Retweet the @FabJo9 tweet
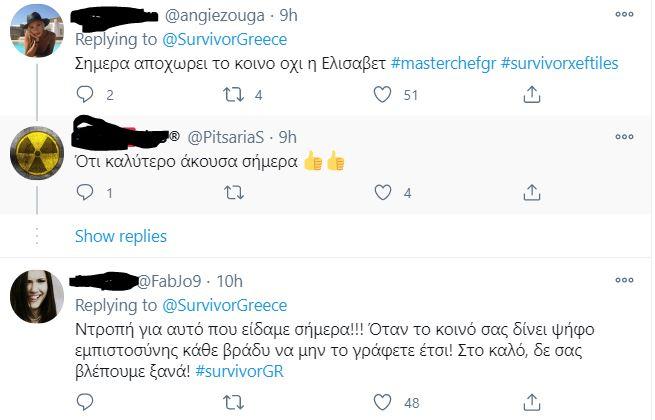The height and width of the screenshot is (420, 655). coord(234,402)
